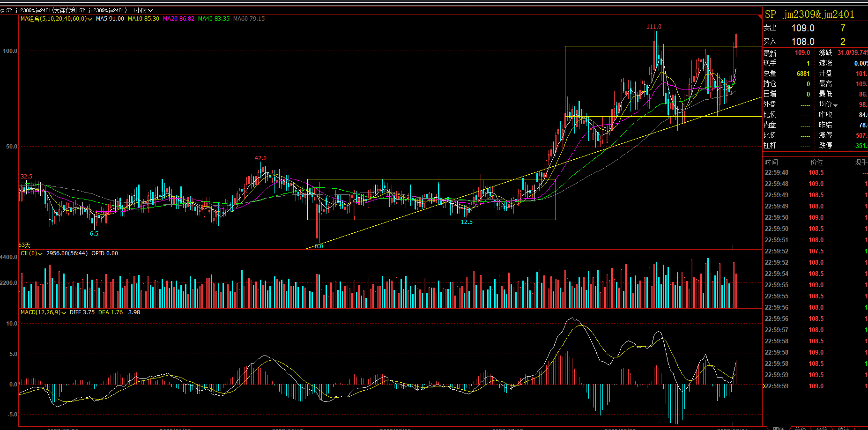Click the 价位 column header in tick list
This screenshot has width=868, height=430.
point(816,162)
